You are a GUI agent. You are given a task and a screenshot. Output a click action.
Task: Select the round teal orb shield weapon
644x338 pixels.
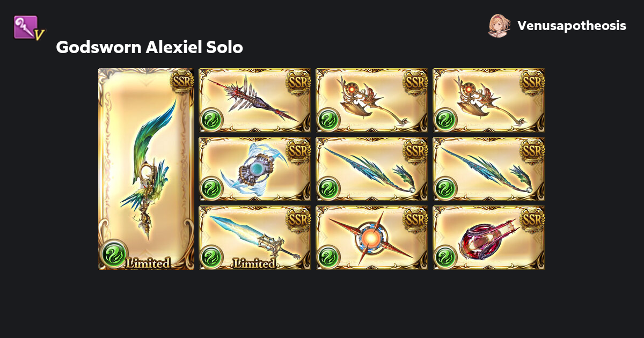(255, 169)
